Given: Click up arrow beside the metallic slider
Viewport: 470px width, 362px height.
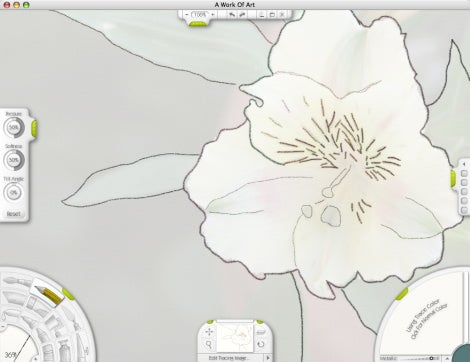Looking at the screenshot, I should (x=448, y=359).
